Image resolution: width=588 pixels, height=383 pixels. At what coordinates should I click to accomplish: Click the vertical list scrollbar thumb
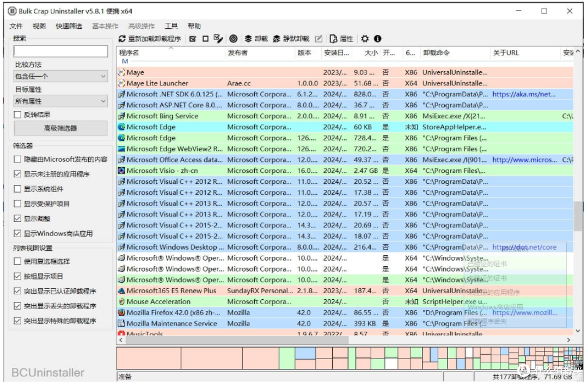[x=578, y=216]
